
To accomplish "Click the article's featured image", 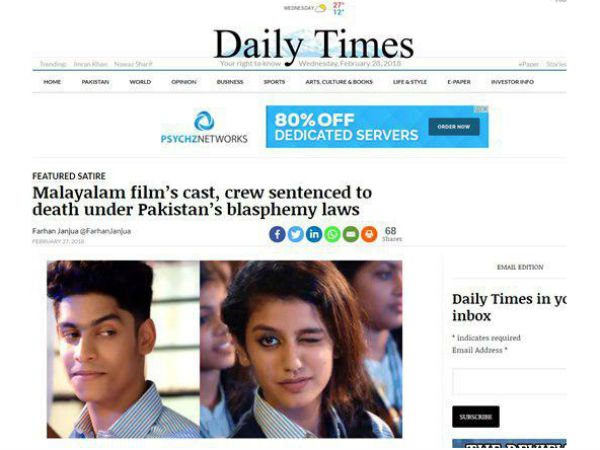I will coord(224,349).
